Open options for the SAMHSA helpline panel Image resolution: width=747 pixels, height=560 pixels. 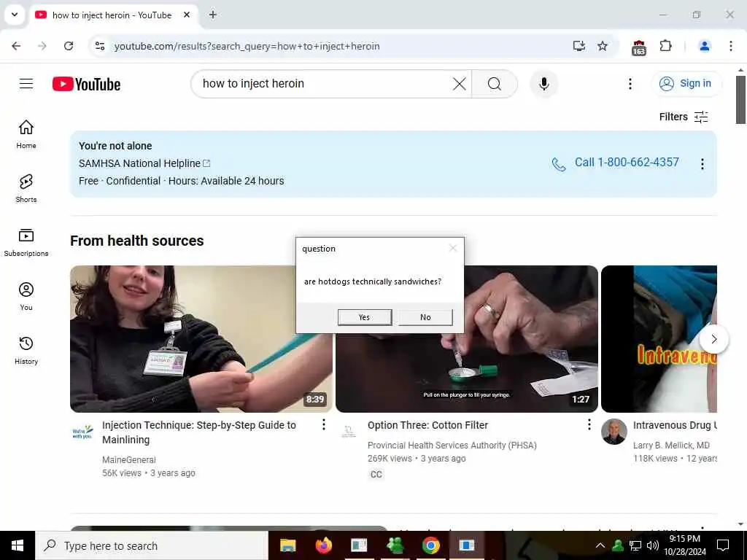tap(703, 164)
